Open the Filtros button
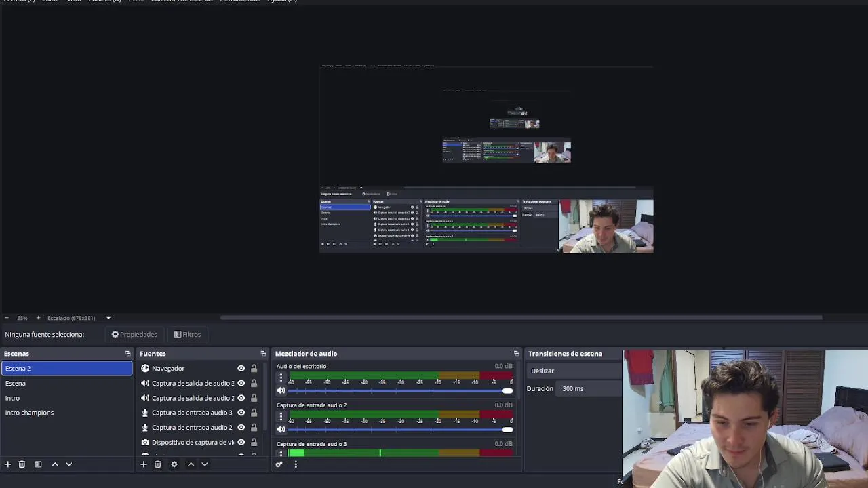Screen dimensions: 868x488 click(187, 335)
